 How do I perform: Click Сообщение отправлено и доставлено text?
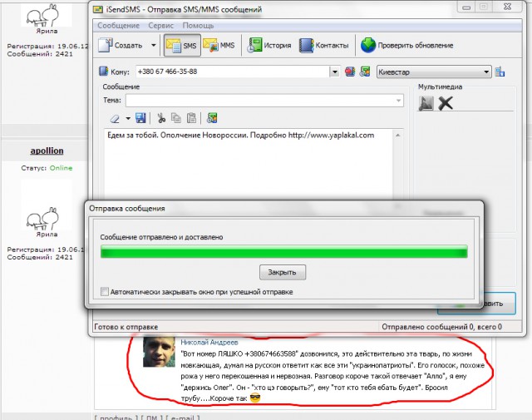point(161,237)
